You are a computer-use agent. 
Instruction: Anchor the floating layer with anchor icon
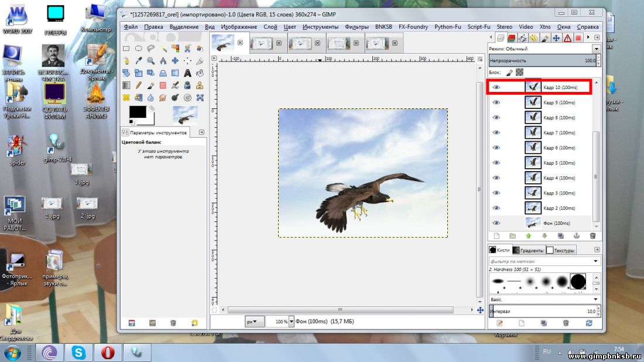pyautogui.click(x=577, y=236)
